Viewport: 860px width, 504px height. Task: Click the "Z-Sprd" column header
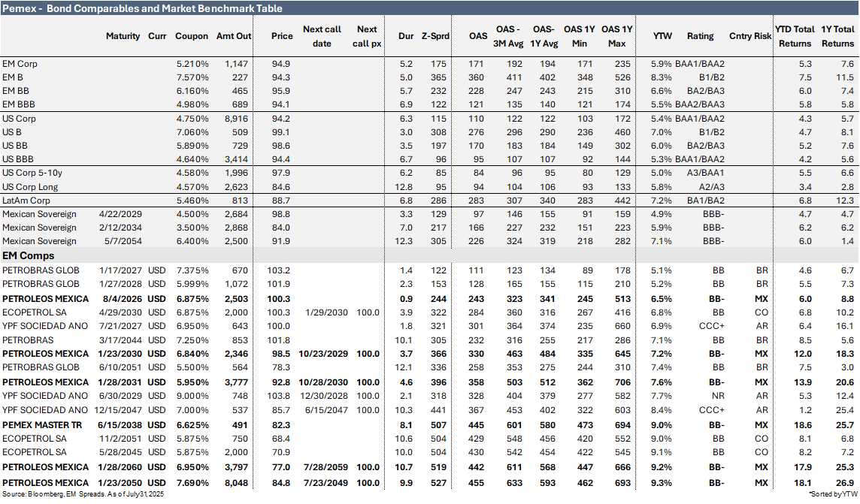[435, 36]
